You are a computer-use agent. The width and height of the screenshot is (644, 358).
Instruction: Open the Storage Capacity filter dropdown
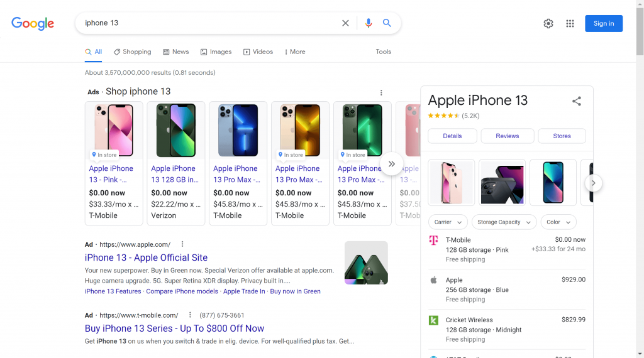tap(504, 222)
